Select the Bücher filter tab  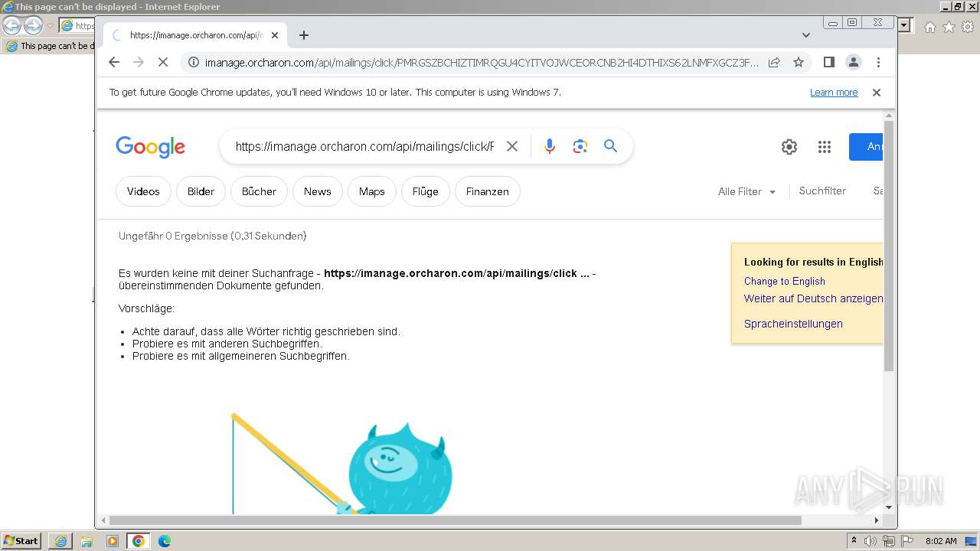coord(259,191)
